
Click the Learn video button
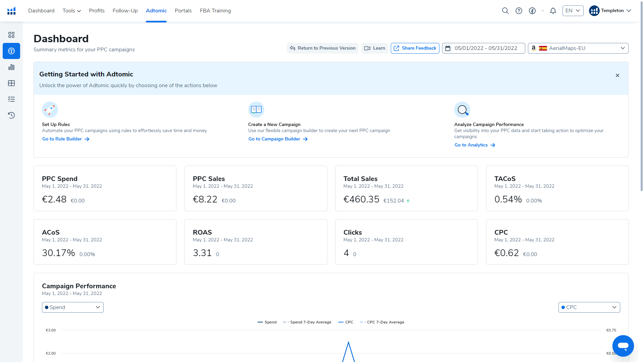tap(375, 48)
